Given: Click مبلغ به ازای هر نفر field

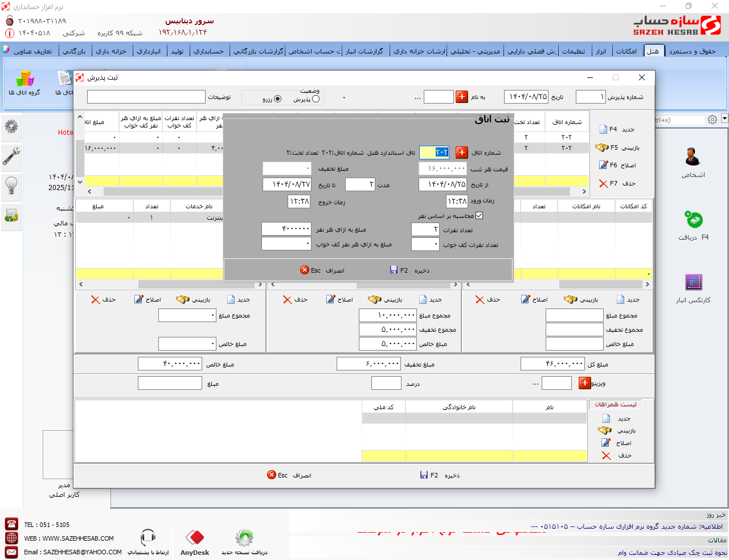Looking at the screenshot, I should [x=286, y=229].
